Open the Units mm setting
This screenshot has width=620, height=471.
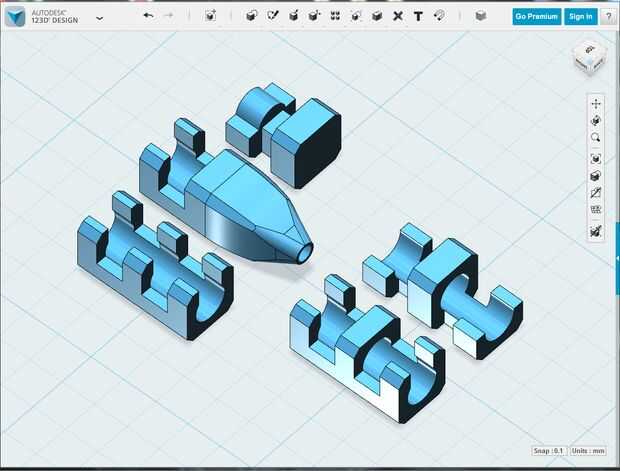coord(588,451)
